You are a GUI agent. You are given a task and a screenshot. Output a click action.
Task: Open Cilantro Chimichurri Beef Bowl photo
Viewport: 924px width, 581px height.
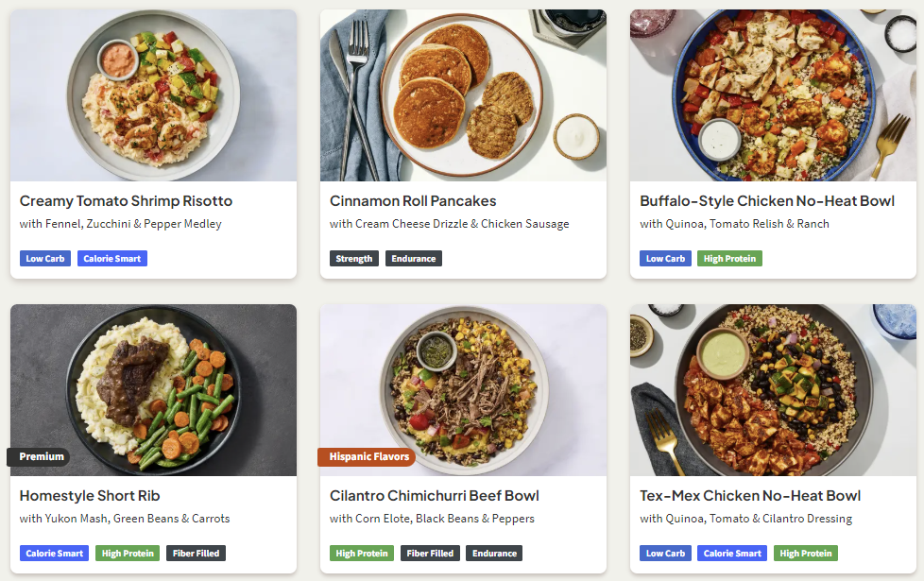coord(463,390)
